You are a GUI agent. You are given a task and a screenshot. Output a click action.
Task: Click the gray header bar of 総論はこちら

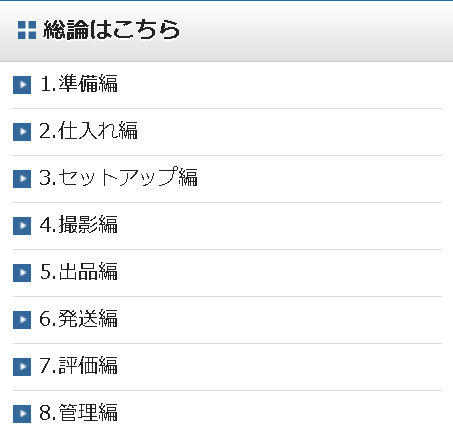pos(226,31)
